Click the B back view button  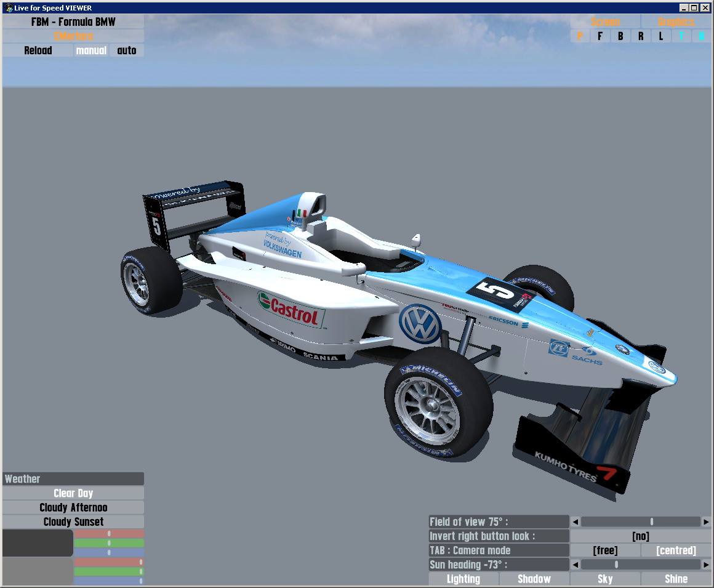click(x=620, y=36)
